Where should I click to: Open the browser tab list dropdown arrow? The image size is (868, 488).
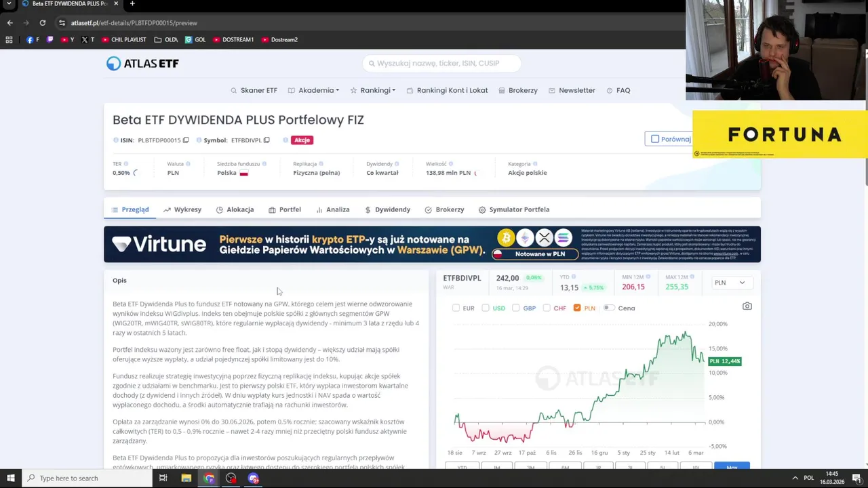tap(9, 4)
